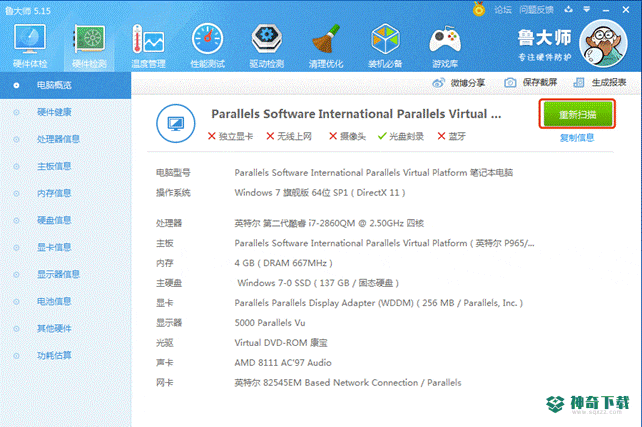Open 问题反馈 feedback link
This screenshot has height=427, width=642.
click(536, 10)
